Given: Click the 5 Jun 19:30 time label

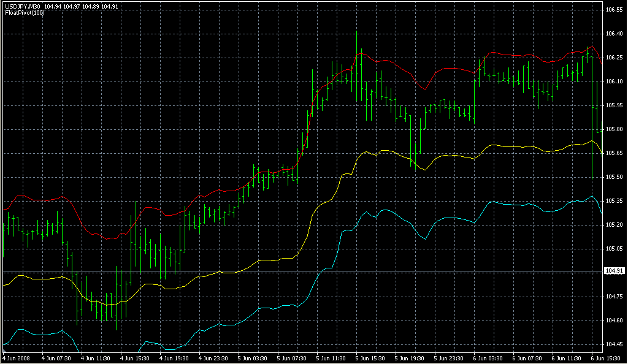Looking at the screenshot, I should 410,357.
